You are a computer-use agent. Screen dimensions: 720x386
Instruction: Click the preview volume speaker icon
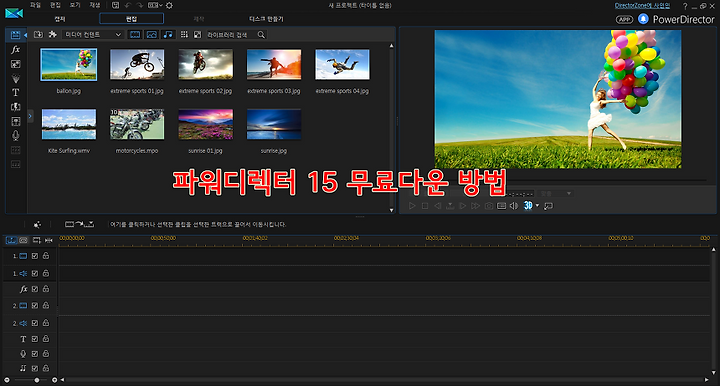(514, 206)
